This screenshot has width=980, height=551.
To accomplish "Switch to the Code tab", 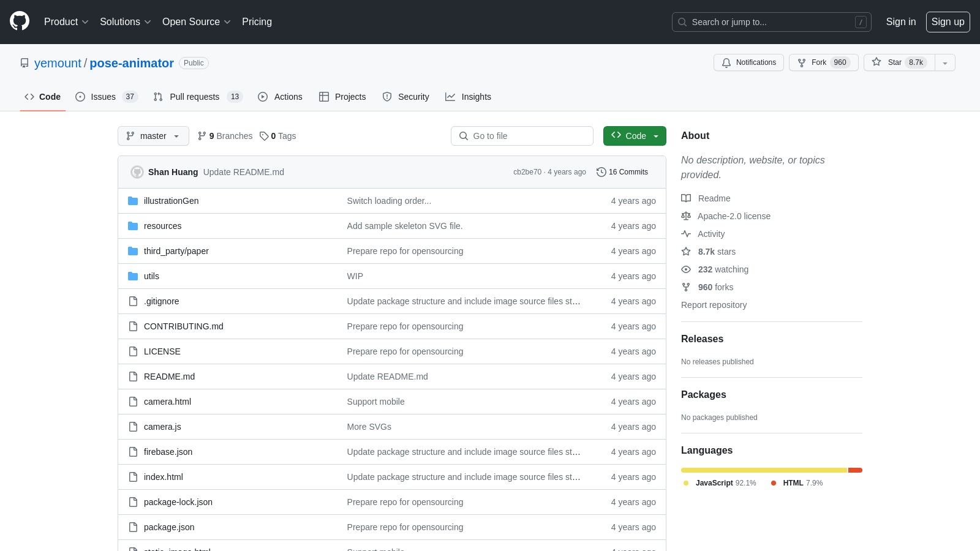I will click(x=43, y=97).
